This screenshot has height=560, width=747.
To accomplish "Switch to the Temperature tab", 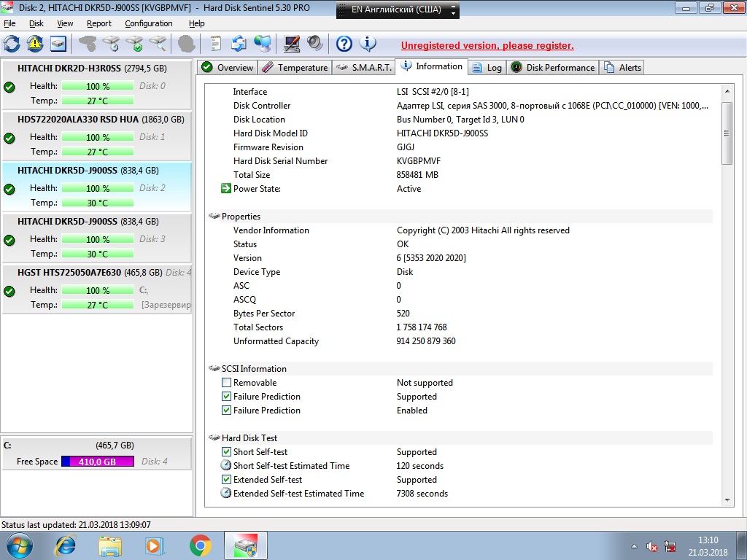I will 295,67.
